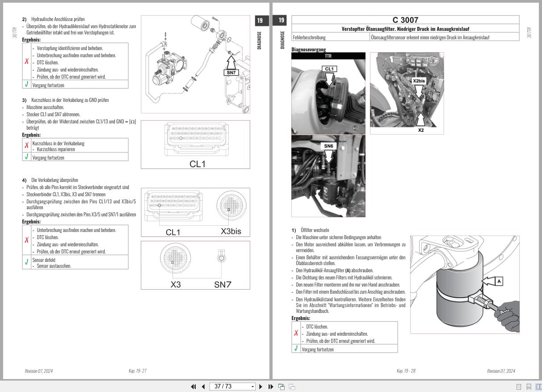
Task: Click the text Verstopfung identifizieren und beheben
Action: tap(70, 48)
